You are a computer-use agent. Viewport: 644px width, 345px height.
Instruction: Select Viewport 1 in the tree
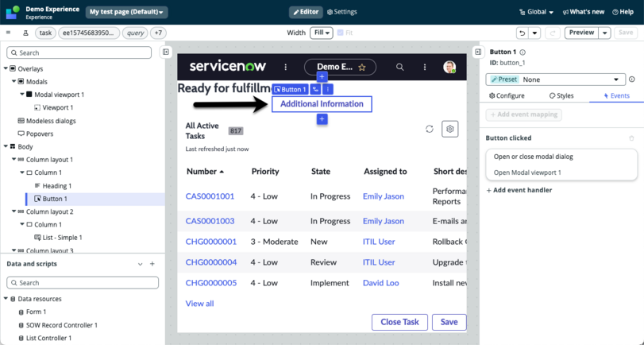[58, 108]
